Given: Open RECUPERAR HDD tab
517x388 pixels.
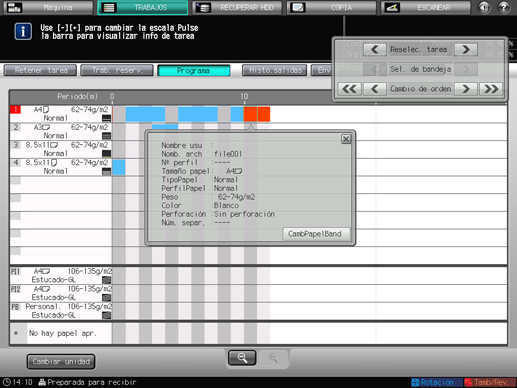Looking at the screenshot, I should [237, 7].
